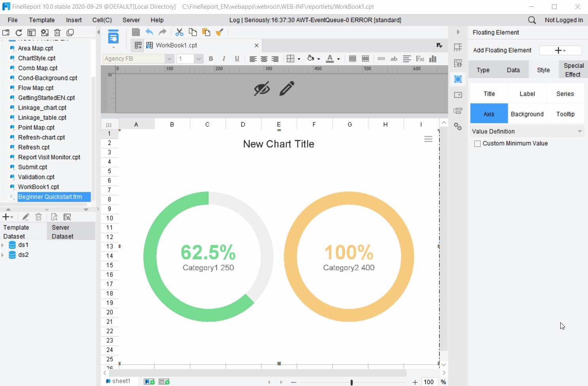Click the Add Floating Element plus button
Screen dimensions: 588x386
[560, 50]
